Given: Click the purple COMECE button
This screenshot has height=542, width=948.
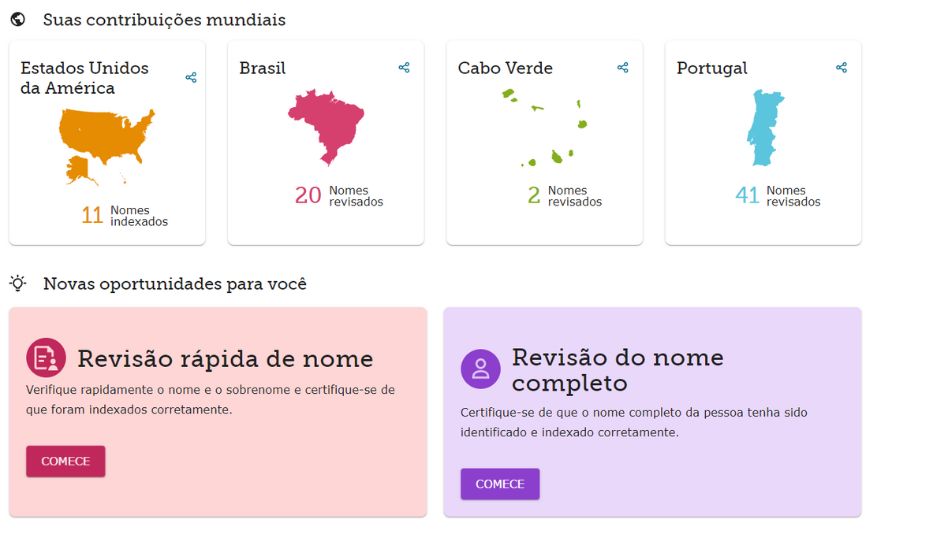Looking at the screenshot, I should coord(500,484).
